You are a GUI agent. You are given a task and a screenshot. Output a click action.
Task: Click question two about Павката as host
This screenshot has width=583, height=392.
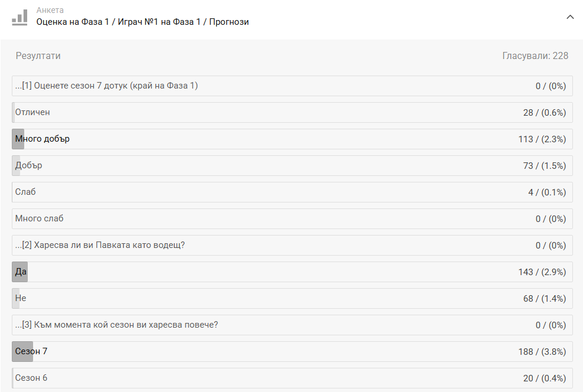pos(100,245)
